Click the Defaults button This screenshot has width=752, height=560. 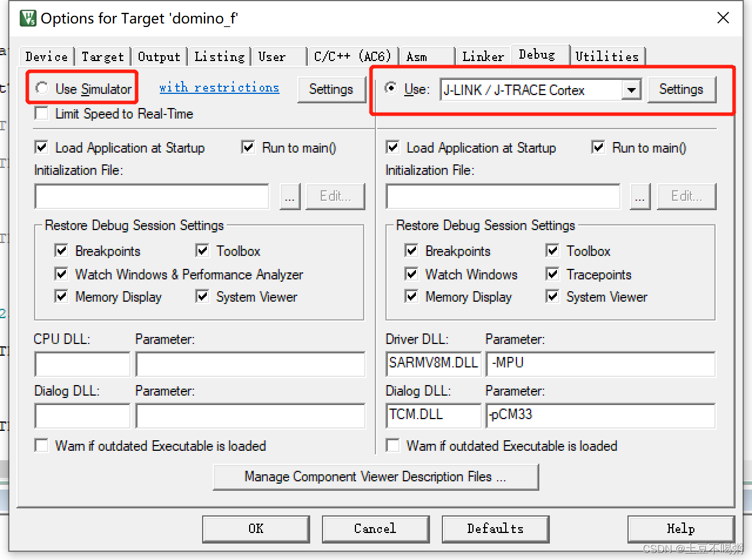(x=495, y=529)
